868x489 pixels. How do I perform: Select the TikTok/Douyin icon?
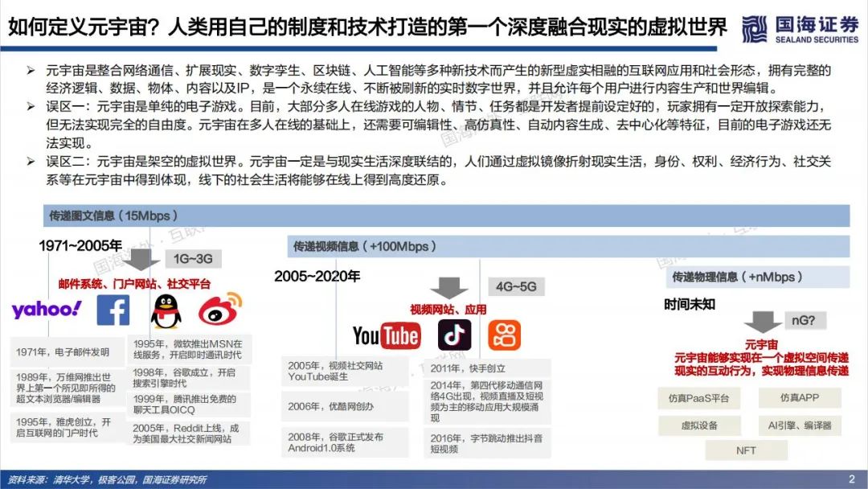pos(454,334)
